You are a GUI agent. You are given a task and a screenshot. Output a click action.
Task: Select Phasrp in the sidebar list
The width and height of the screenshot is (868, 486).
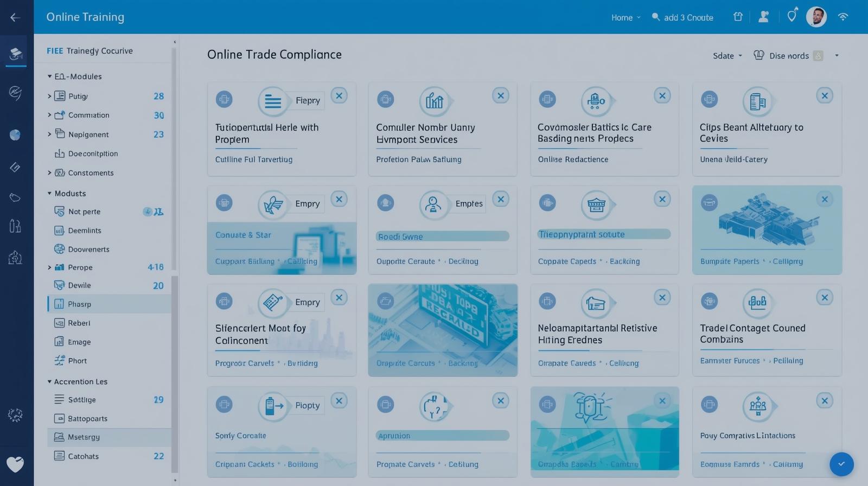click(79, 304)
